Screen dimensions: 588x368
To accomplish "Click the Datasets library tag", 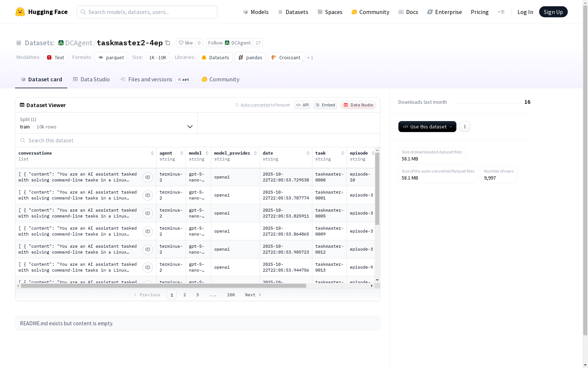I will [215, 57].
